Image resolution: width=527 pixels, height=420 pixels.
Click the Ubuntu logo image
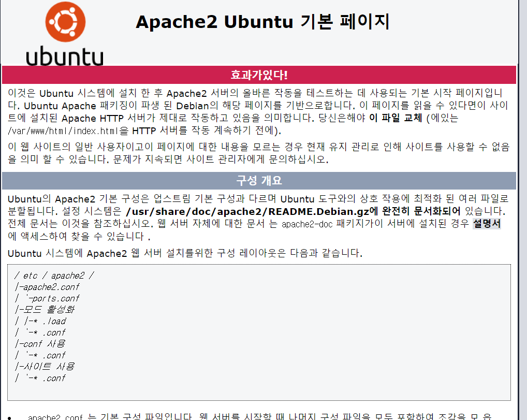click(65, 33)
